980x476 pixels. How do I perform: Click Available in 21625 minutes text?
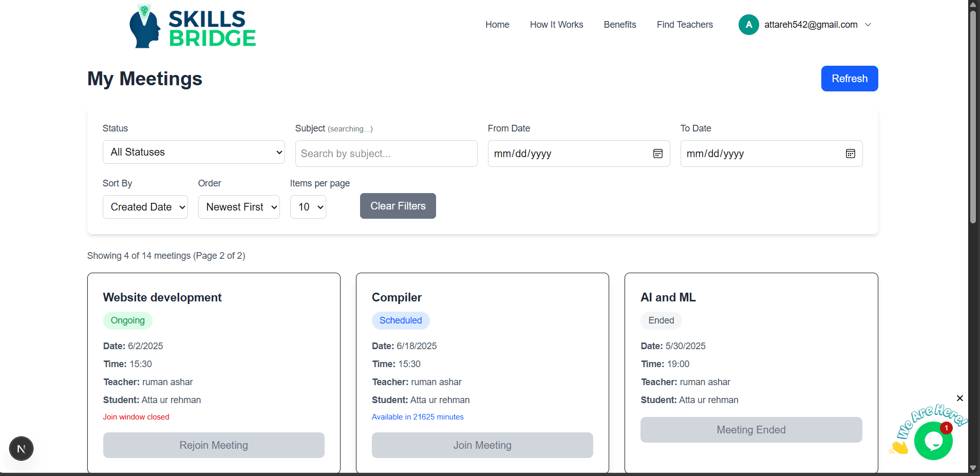tap(418, 417)
